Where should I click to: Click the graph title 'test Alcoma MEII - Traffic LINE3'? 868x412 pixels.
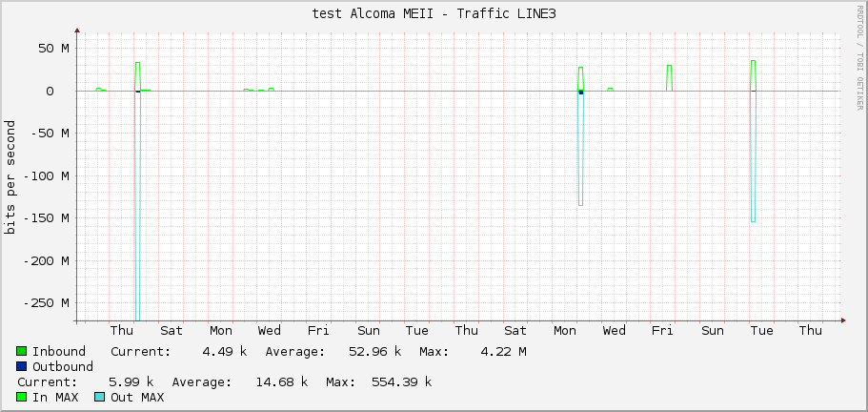point(434,14)
